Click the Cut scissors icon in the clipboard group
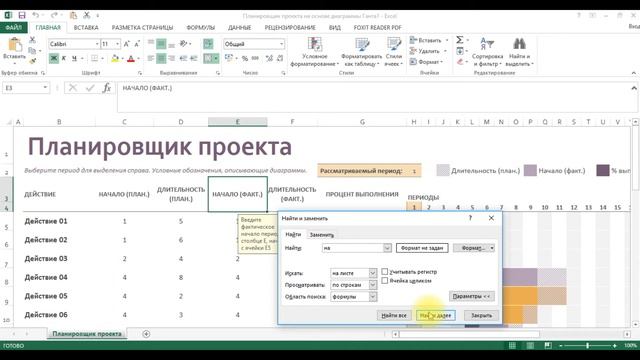The width and height of the screenshot is (640, 360). pyautogui.click(x=32, y=40)
